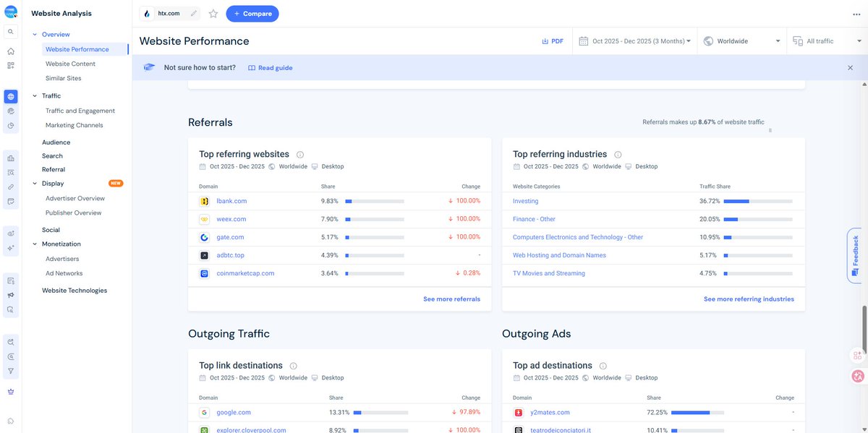Click the app logo avatar in the top-left corner
The width and height of the screenshot is (868, 433).
click(10, 12)
